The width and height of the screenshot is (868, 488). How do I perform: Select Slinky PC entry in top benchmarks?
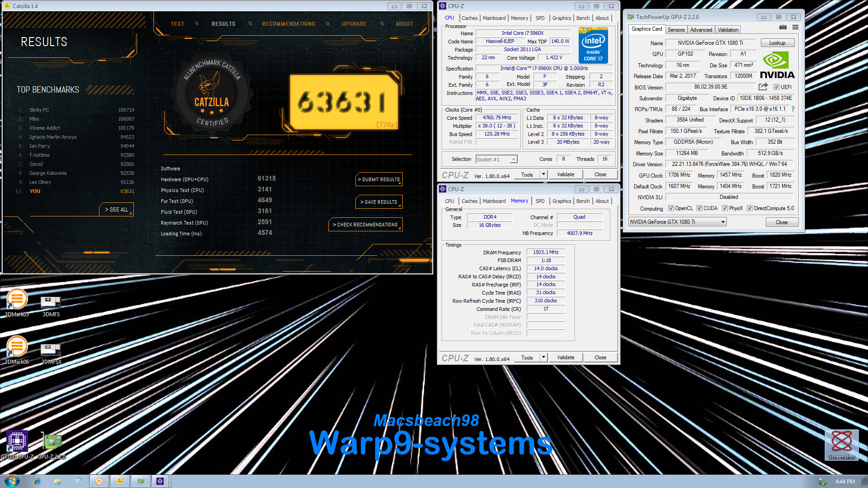tap(76, 110)
